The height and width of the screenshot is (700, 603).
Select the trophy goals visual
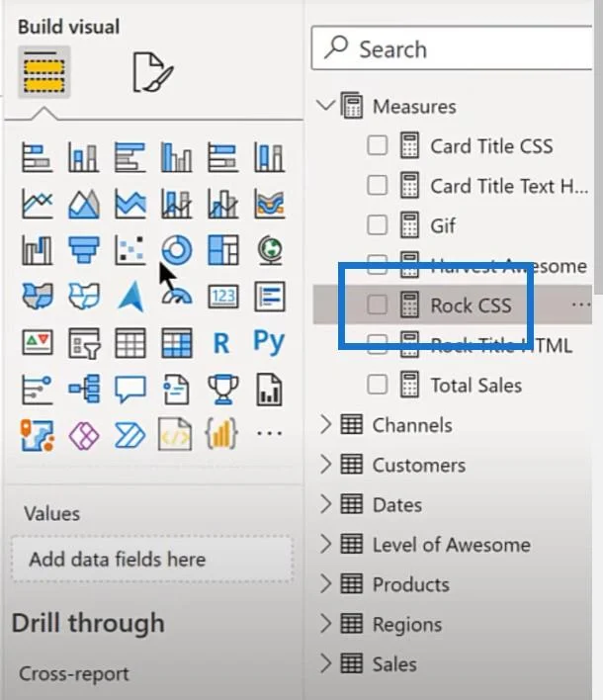tap(222, 389)
